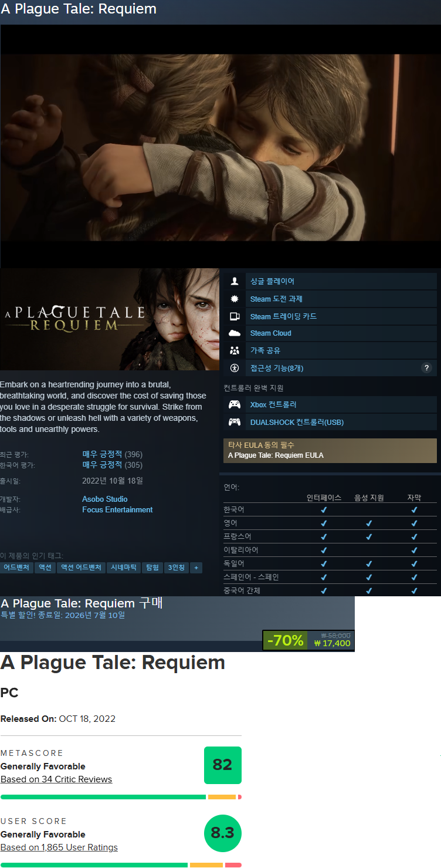This screenshot has width=441, height=868.
Task: Click the DUALSHOCK controller icon
Action: click(235, 422)
